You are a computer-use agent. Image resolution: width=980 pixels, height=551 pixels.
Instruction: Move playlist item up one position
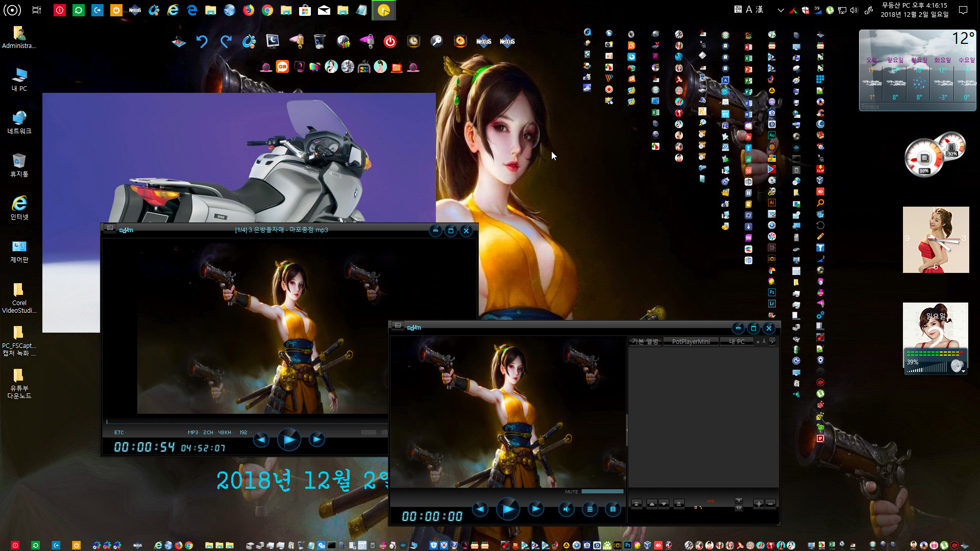(652, 504)
